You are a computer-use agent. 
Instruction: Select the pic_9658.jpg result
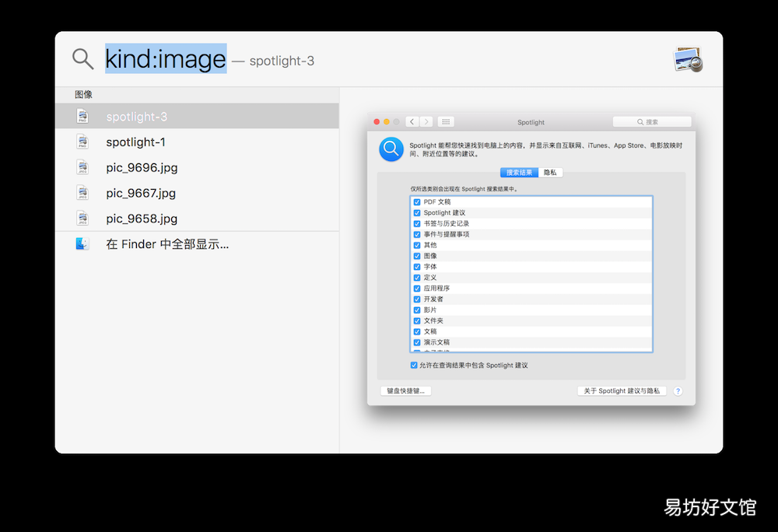[x=197, y=218]
